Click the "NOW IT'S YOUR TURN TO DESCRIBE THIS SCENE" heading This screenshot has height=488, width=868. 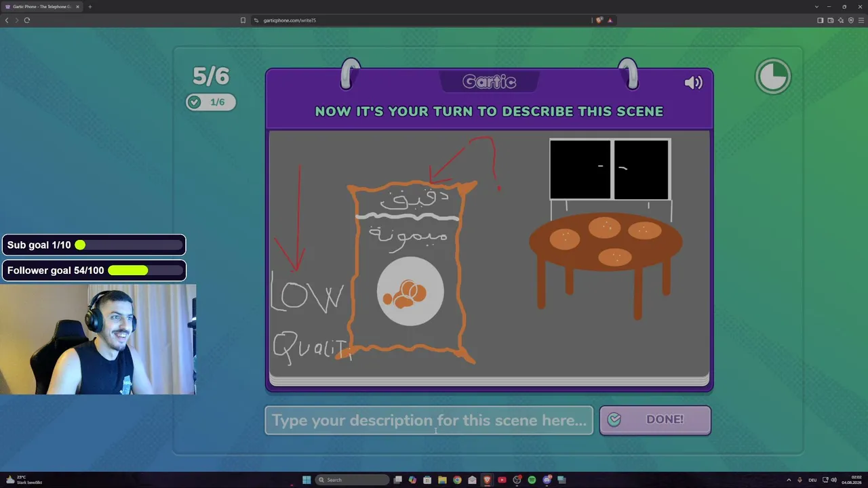[x=489, y=111]
